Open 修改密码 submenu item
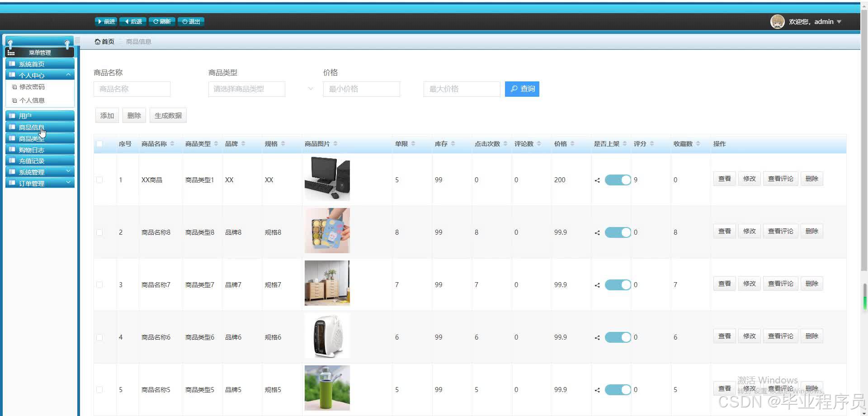868x416 pixels. (32, 87)
